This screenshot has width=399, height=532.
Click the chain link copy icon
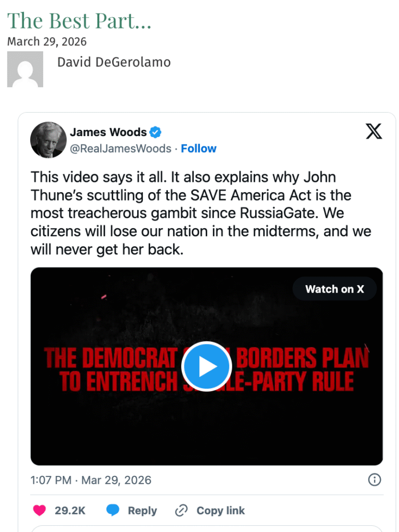coord(181,510)
